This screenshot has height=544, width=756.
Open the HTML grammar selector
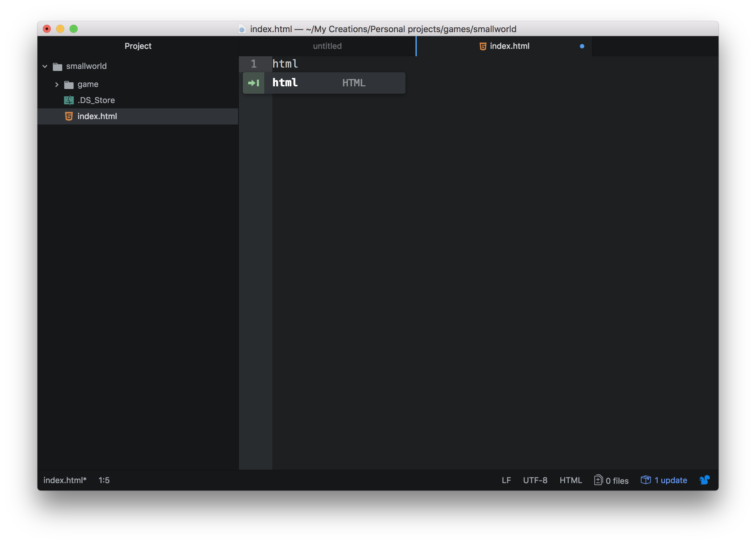click(571, 480)
